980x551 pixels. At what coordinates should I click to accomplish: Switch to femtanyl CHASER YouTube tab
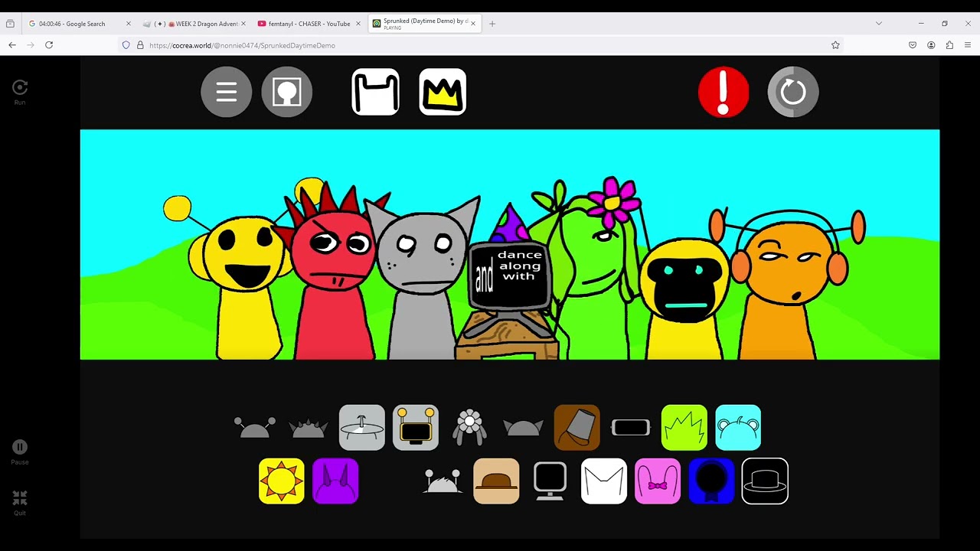tap(309, 24)
